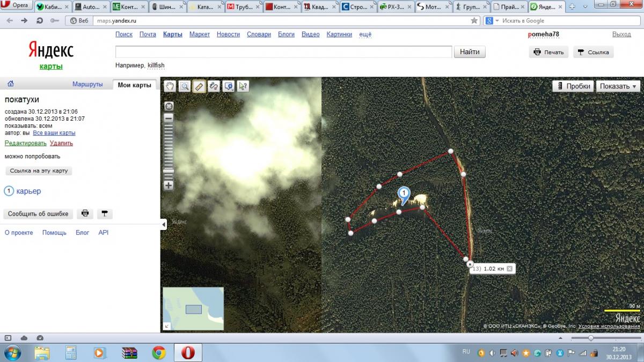Collapse the left side panel arrow
The width and height of the screenshot is (644, 362).
point(164,225)
